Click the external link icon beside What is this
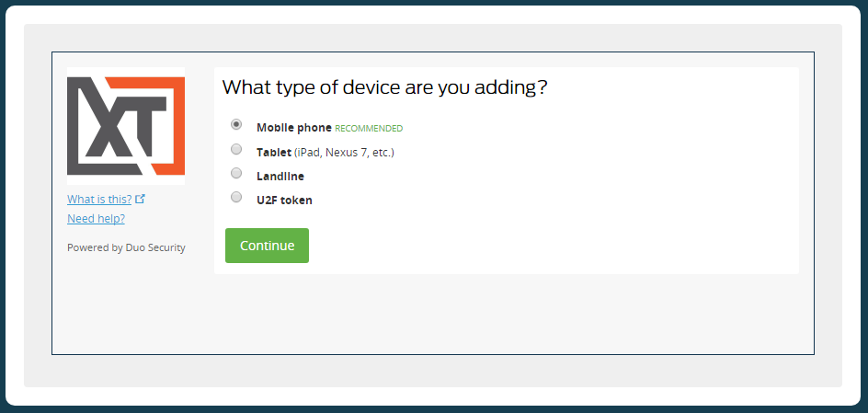Image resolution: width=868 pixels, height=413 pixels. pyautogui.click(x=140, y=199)
